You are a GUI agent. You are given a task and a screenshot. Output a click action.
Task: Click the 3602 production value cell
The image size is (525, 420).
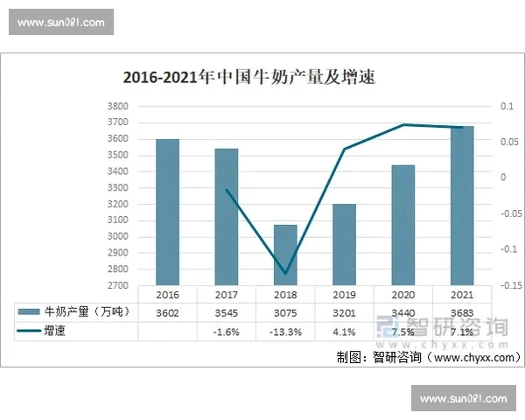tap(167, 313)
